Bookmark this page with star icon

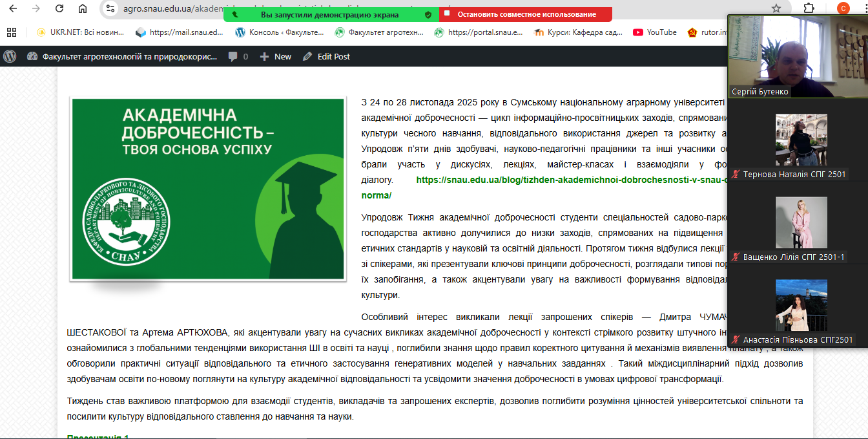[x=776, y=8]
